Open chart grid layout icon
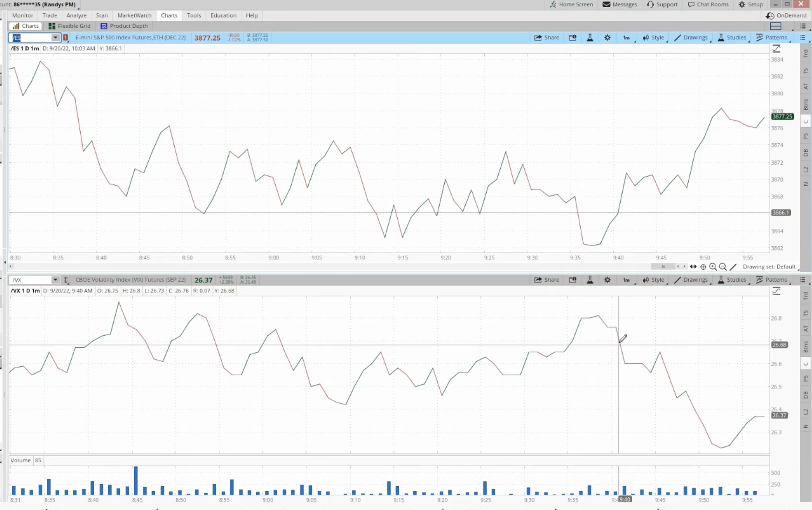 tap(775, 26)
